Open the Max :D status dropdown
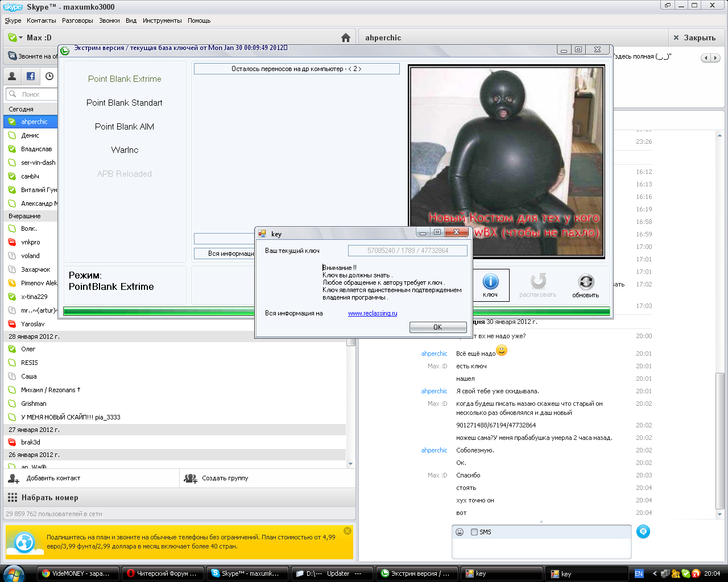 (21, 38)
